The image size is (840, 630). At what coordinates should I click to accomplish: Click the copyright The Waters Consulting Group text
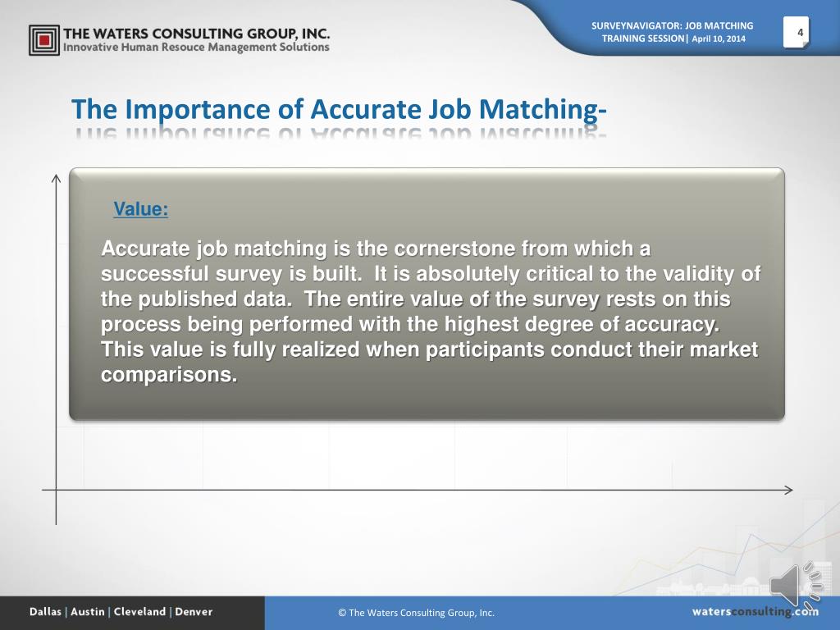coord(416,613)
